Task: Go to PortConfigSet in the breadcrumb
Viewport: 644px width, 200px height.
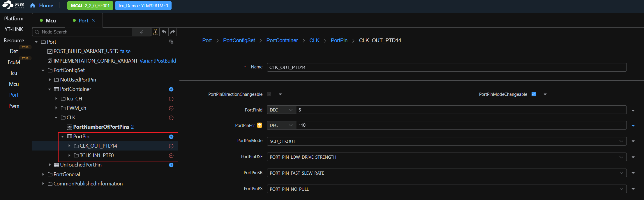Action: tap(239, 40)
